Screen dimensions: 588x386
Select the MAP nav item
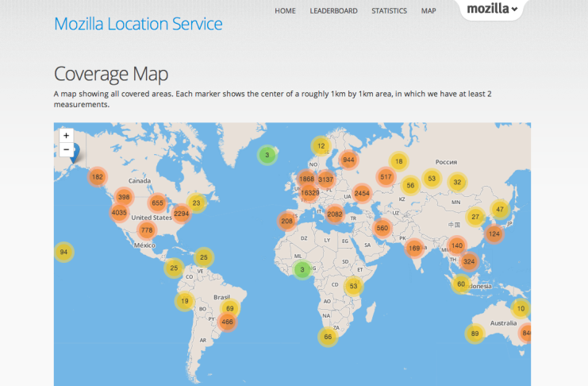[429, 11]
